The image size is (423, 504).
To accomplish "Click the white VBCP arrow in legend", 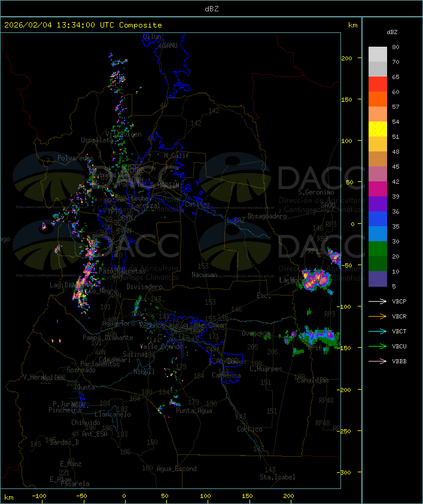I will pos(378,301).
